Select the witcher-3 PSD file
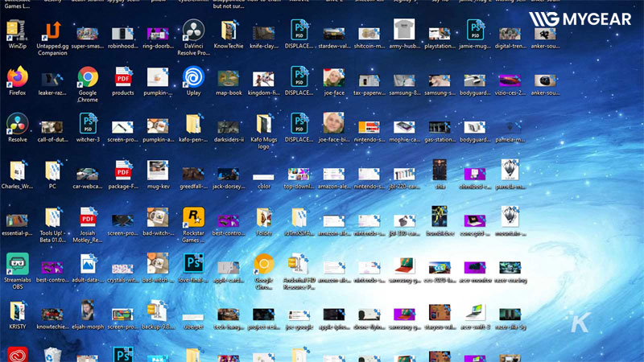This screenshot has height=362, width=644. (88, 125)
